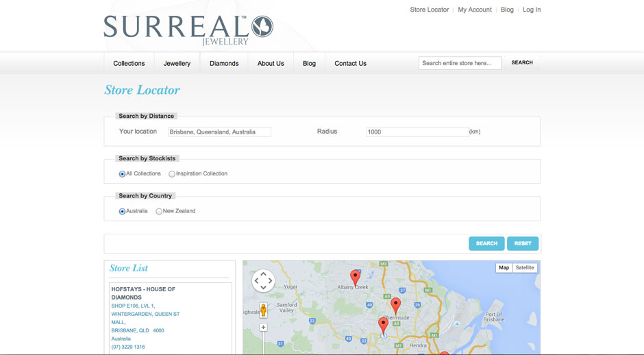Open the Diamonds navigation menu

(x=224, y=63)
